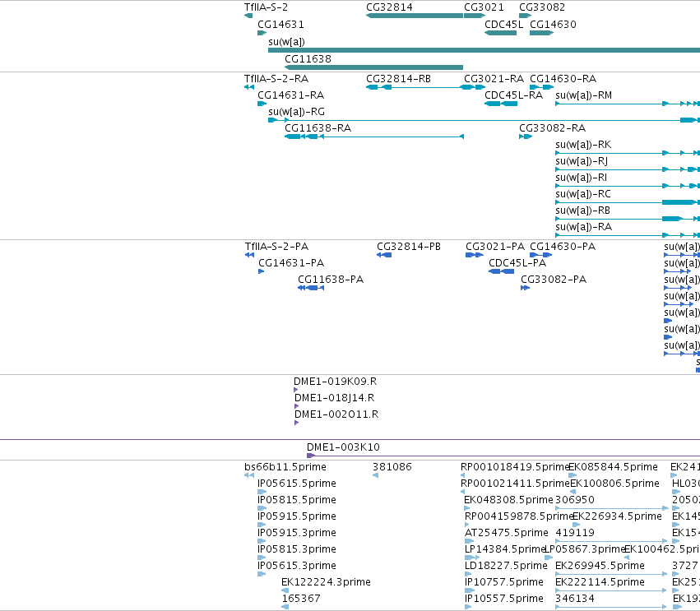Viewport: 700px width, 611px height.
Task: Open the EK100806.5prime EST label
Action: 614,484
